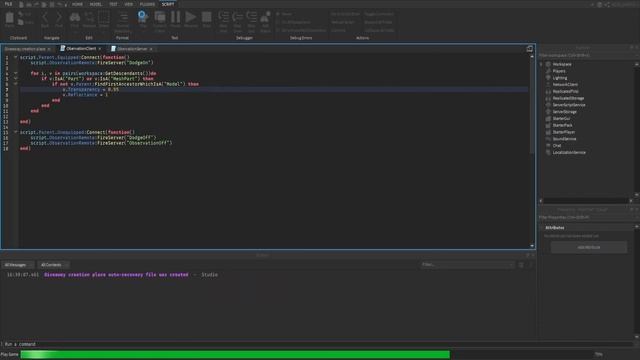
Task: Select Workspace in Explorer
Action: click(562, 64)
